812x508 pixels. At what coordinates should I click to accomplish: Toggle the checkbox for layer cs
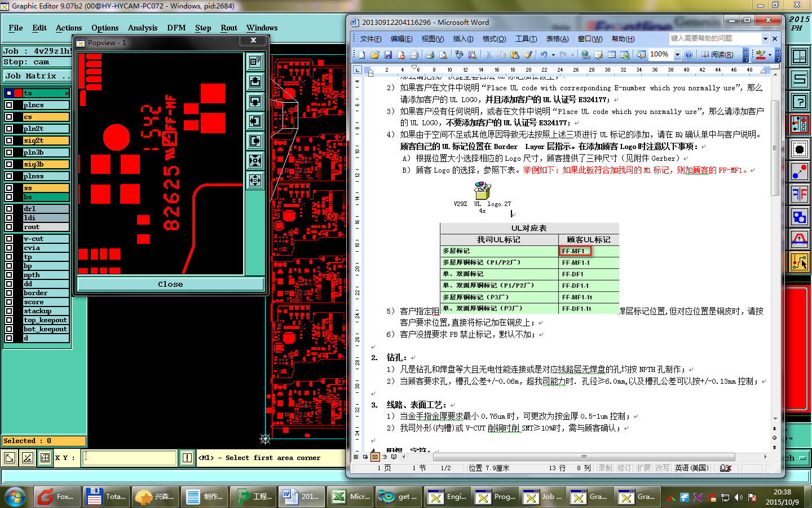(x=9, y=117)
